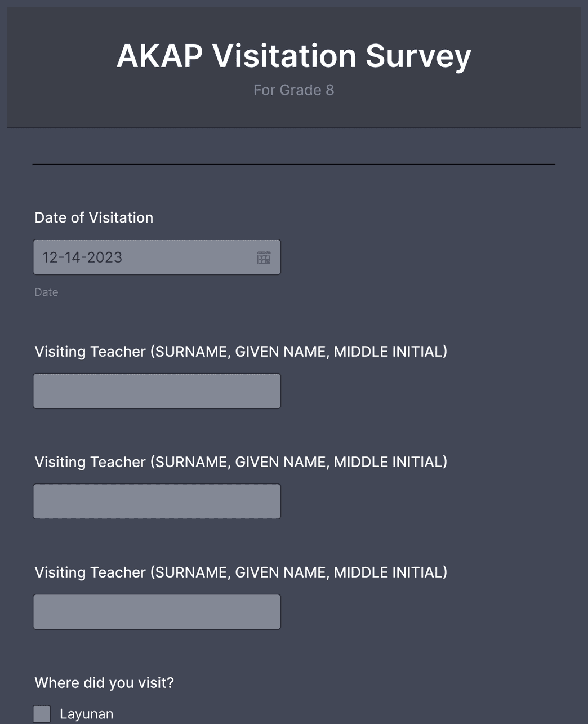588x724 pixels.
Task: Select the first Visiting Teacher question label
Action: tap(241, 351)
